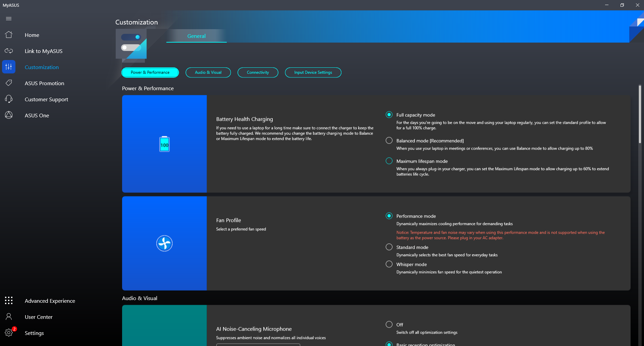Select Basic reception optimization radio button
The width and height of the screenshot is (644, 346).
point(389,344)
